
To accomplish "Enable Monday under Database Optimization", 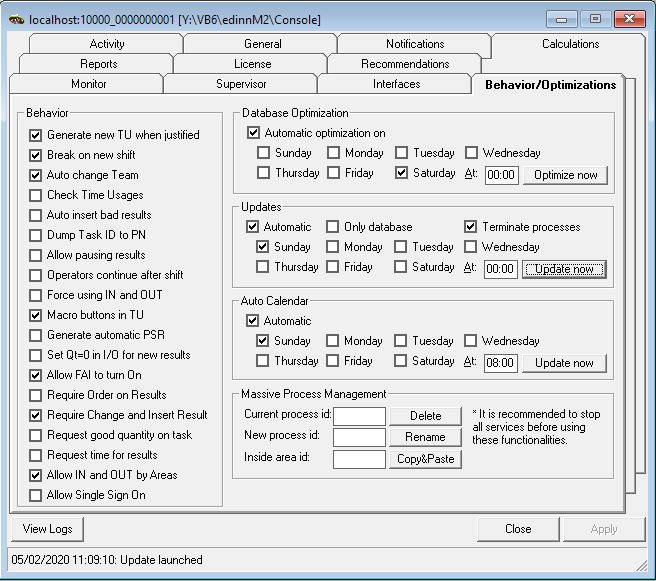I will pos(333,153).
